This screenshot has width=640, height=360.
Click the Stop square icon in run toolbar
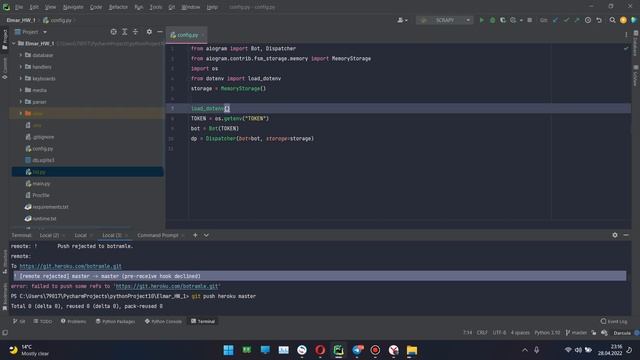click(x=529, y=20)
